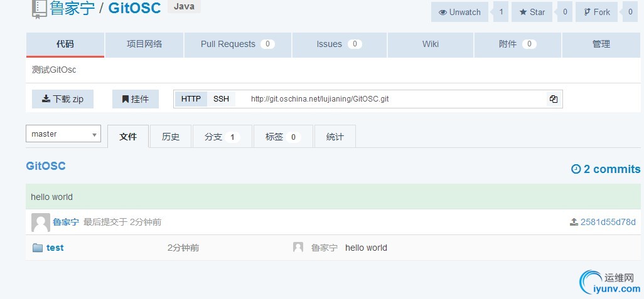Image resolution: width=644 pixels, height=299 pixels.
Task: Click hello world commit message in test row
Action: 366,248
